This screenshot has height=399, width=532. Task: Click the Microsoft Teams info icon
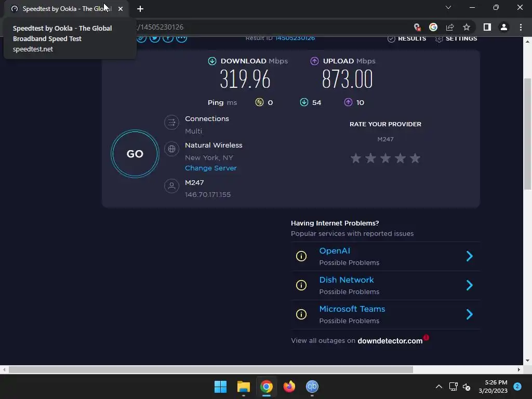click(x=301, y=314)
